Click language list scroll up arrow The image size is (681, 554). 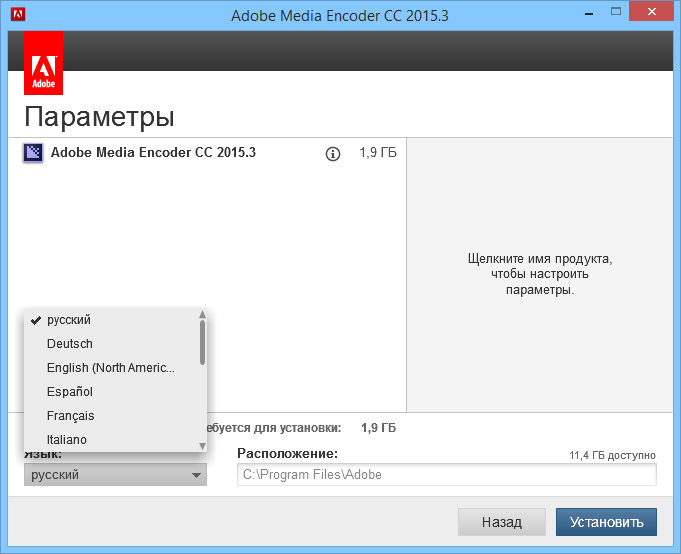point(202,314)
